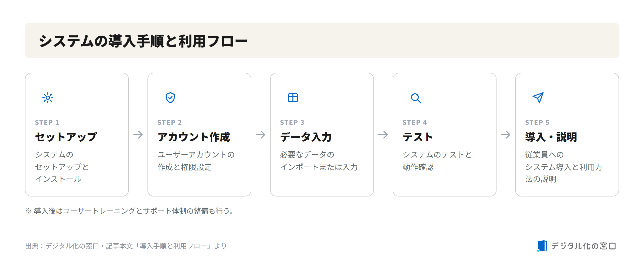
Task: Click the paper plane icon in Step 5
Action: [x=538, y=98]
